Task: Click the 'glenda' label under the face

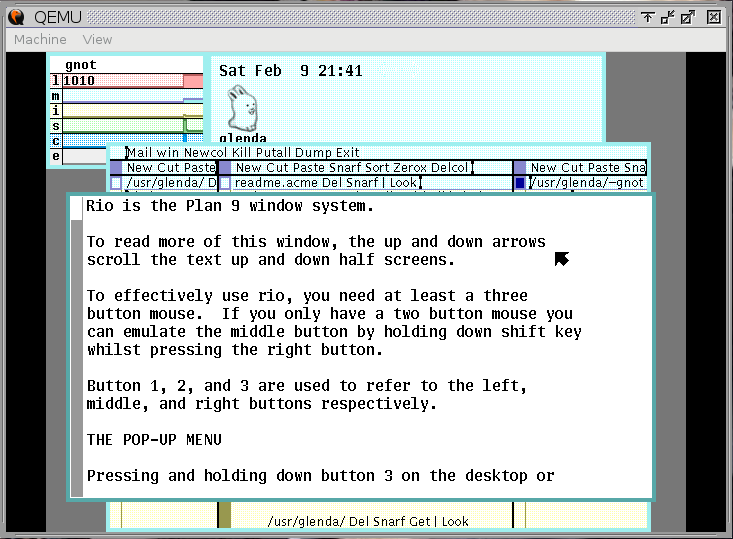Action: tap(243, 138)
